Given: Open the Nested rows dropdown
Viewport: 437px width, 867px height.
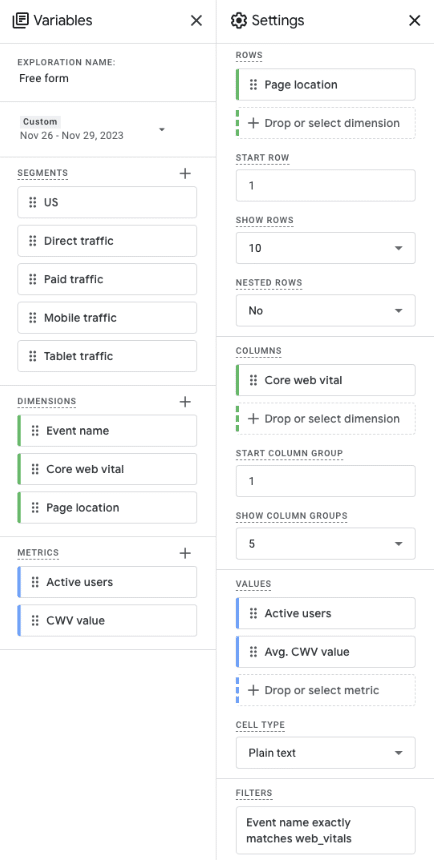Looking at the screenshot, I should tap(326, 311).
